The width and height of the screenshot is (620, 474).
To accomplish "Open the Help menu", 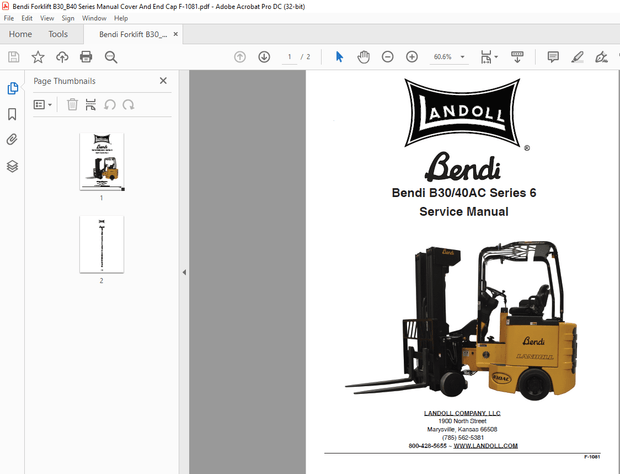I will 121,18.
